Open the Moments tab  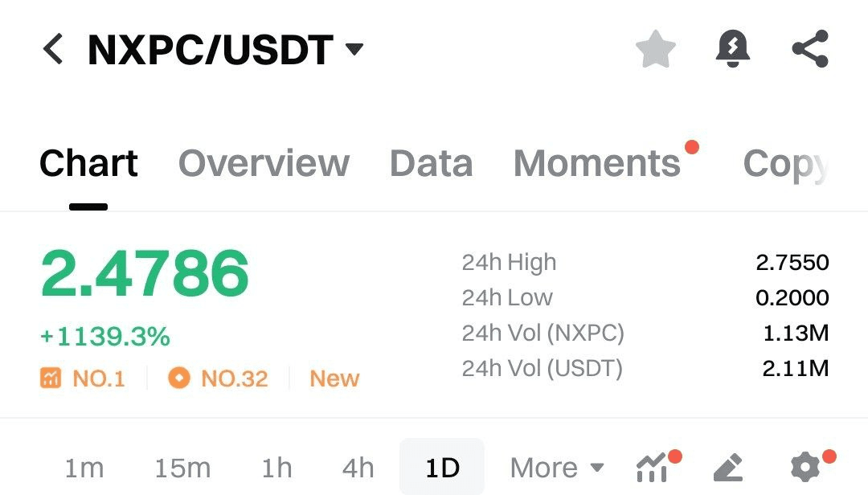click(596, 163)
